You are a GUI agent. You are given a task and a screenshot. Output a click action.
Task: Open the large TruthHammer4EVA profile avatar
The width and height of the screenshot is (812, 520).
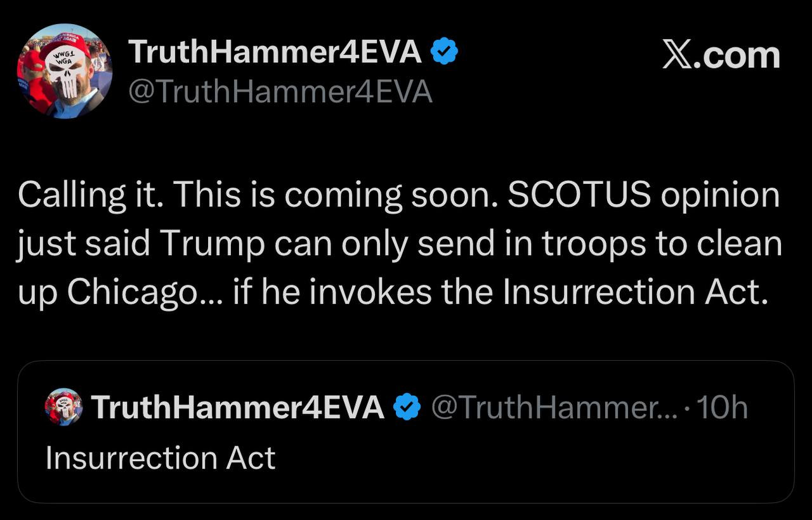pyautogui.click(x=64, y=71)
